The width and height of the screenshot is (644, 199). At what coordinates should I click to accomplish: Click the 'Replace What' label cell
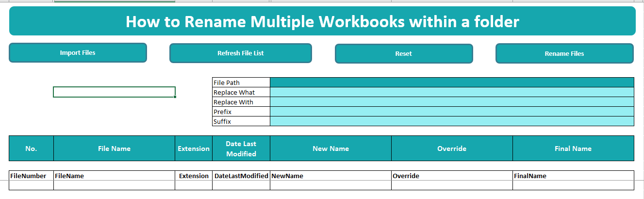pyautogui.click(x=241, y=92)
